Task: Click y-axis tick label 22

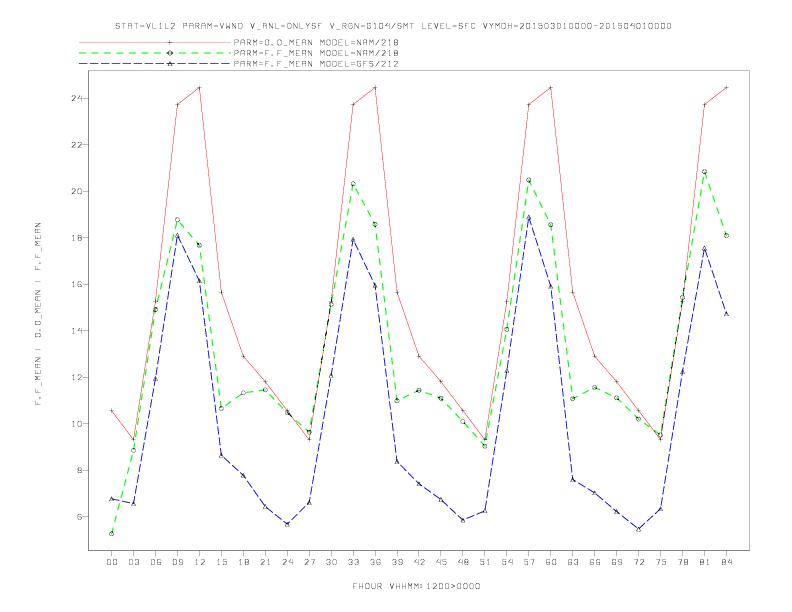Action: pyautogui.click(x=77, y=144)
